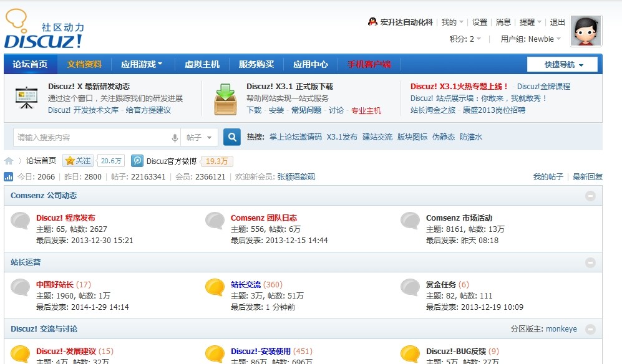Open the 我的 dropdown menu
Screen dimensions: 622x364
tap(452, 22)
